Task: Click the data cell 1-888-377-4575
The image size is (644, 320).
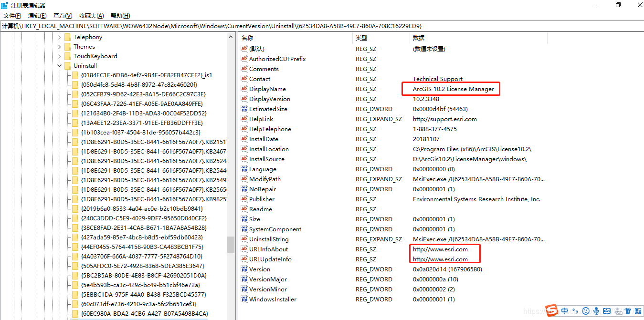Action: 435,129
